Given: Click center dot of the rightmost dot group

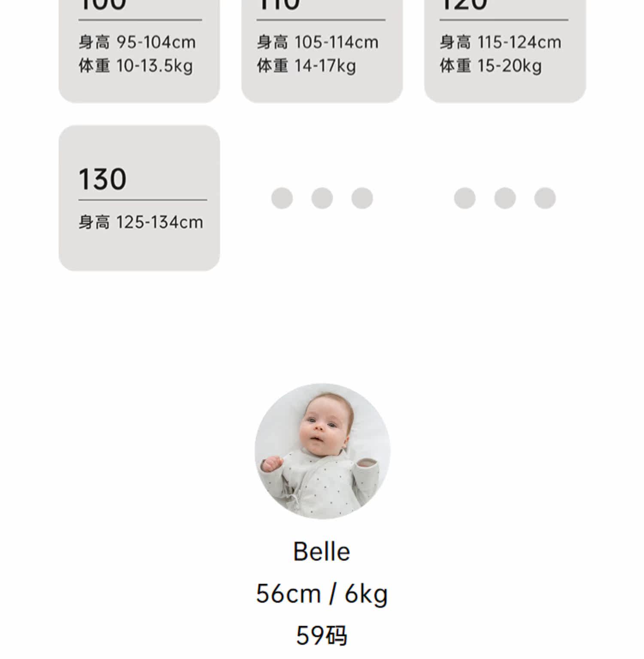Looking at the screenshot, I should (505, 198).
